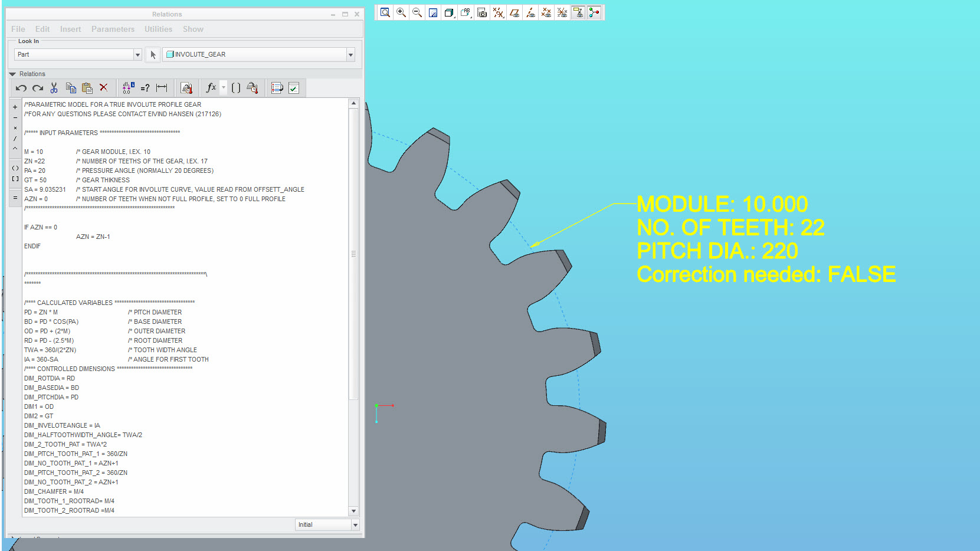
Task: Toggle datum plane display
Action: click(514, 12)
